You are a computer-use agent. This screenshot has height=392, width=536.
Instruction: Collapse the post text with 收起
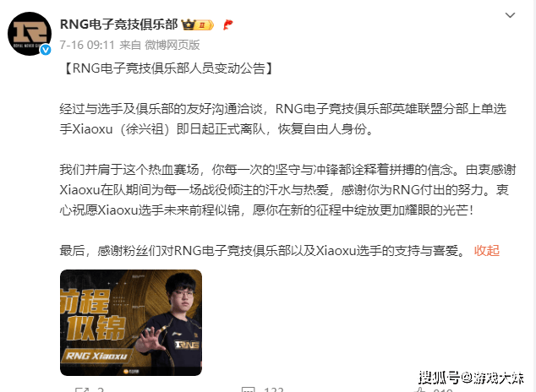[x=487, y=251]
